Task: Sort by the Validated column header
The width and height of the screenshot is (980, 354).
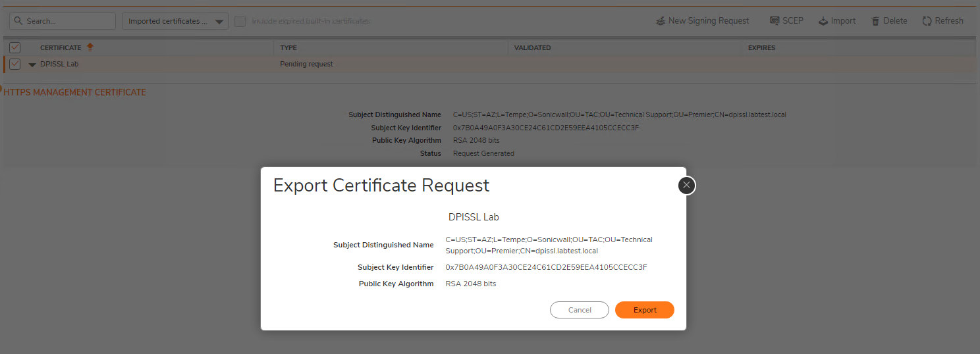Action: point(532,48)
